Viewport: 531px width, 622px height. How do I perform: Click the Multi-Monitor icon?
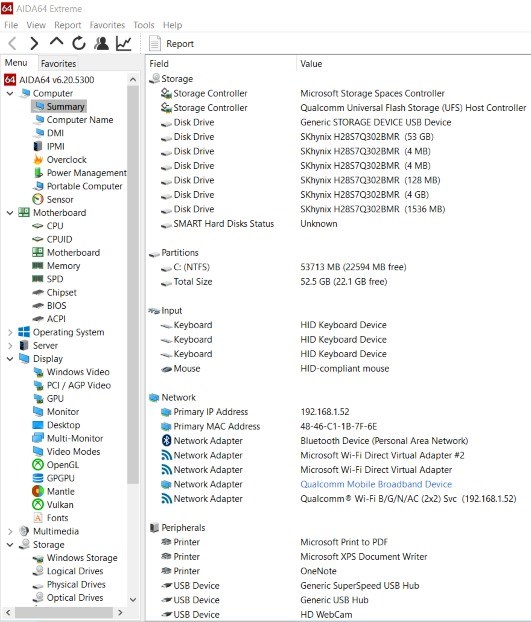click(38, 438)
